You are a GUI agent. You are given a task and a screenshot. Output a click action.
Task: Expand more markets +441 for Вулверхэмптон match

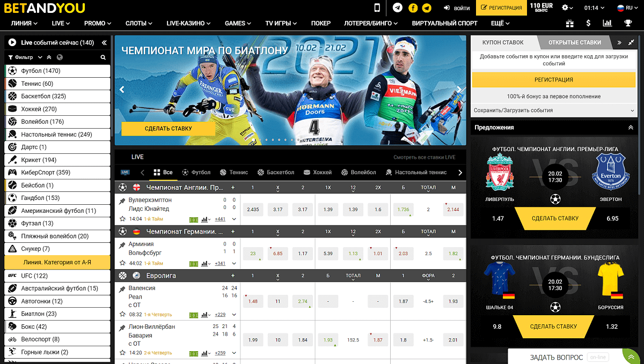pos(220,219)
